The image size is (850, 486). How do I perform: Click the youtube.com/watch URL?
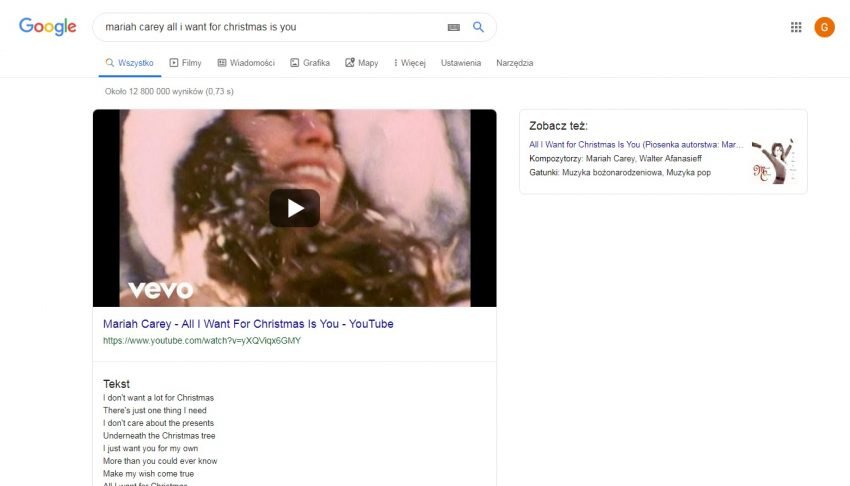tap(202, 341)
